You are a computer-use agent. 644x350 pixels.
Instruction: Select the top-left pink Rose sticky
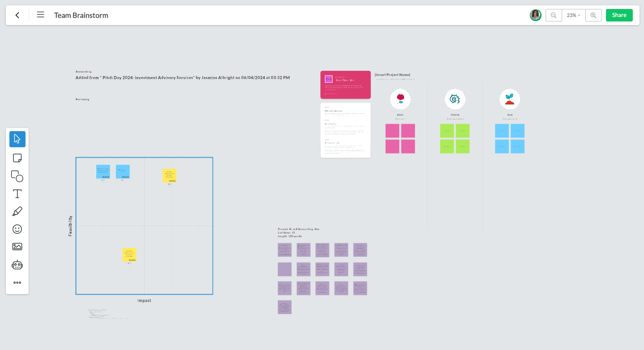pos(392,131)
